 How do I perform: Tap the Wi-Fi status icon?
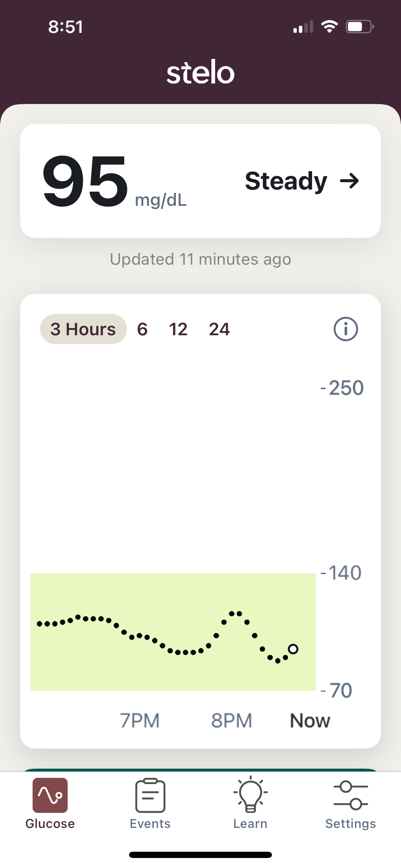[x=329, y=27]
